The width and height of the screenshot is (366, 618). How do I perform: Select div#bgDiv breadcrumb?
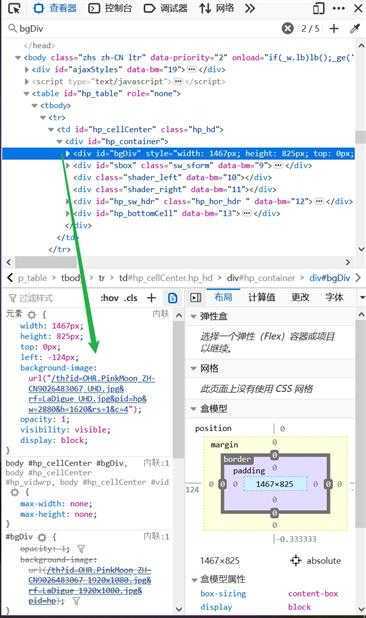(x=330, y=278)
